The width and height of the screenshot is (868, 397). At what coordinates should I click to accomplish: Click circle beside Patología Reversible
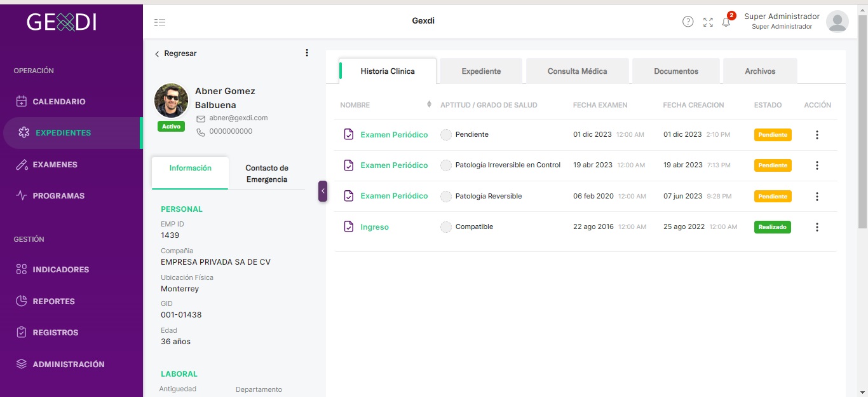pos(446,196)
